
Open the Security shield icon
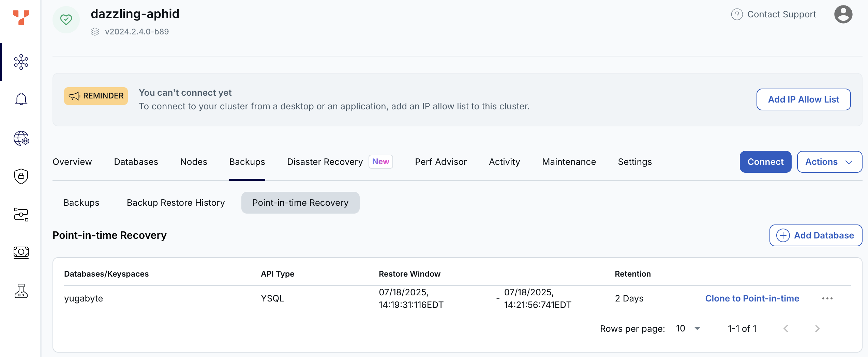click(x=21, y=176)
